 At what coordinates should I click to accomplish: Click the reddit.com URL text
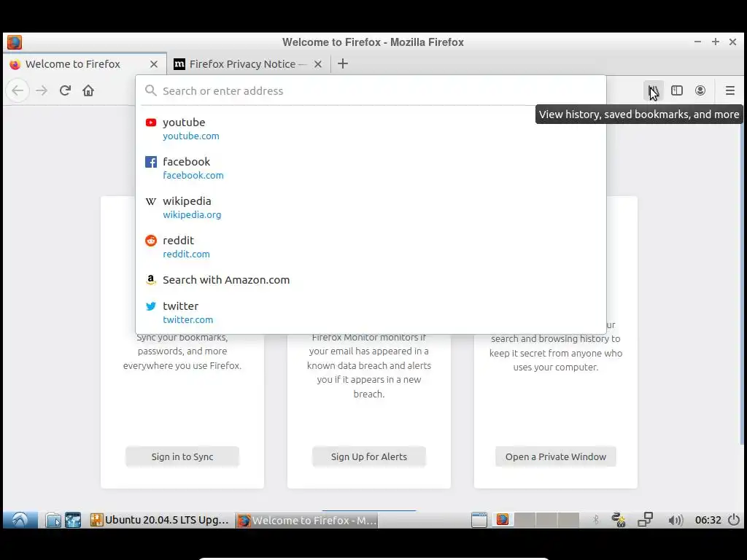tap(186, 254)
